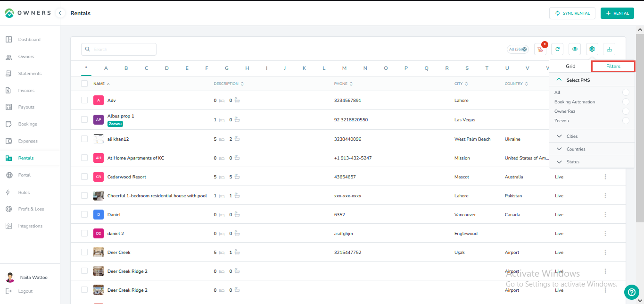The width and height of the screenshot is (644, 304).
Task: Open the Bookings sidebar icon
Action: 8,124
